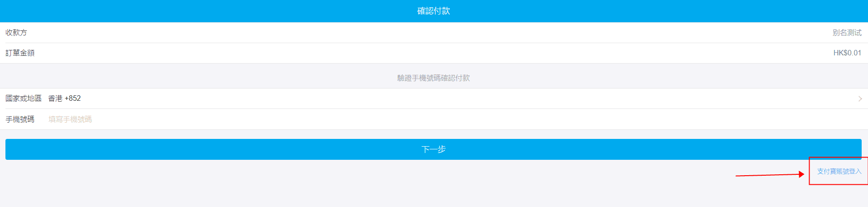The width and height of the screenshot is (868, 207).
Task: Click the 訂單金額 label
Action: 20,53
